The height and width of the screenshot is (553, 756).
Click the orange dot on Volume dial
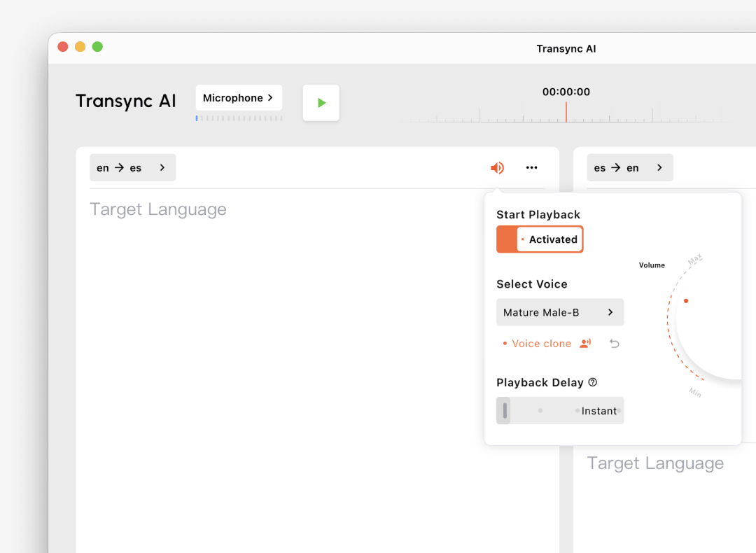click(686, 301)
